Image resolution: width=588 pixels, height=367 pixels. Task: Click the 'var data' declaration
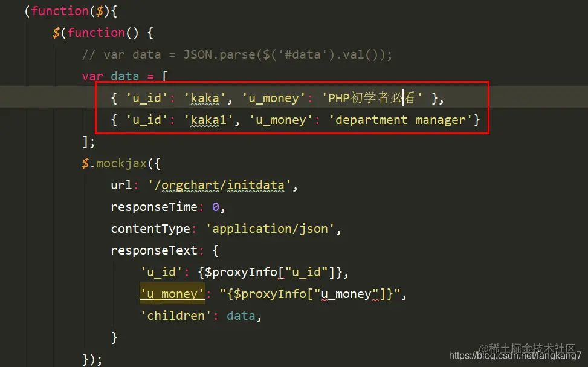point(111,76)
